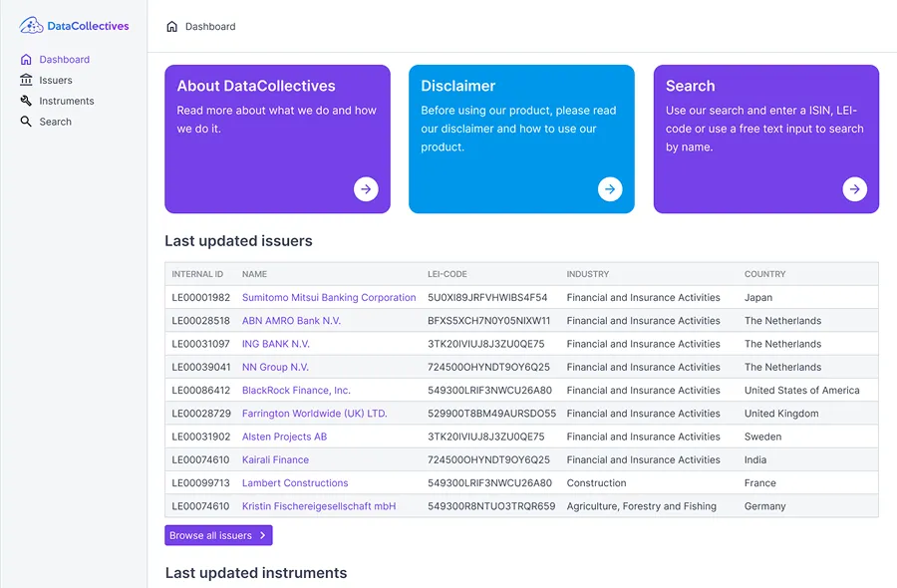Select internal ID LE00031097

tap(200, 344)
